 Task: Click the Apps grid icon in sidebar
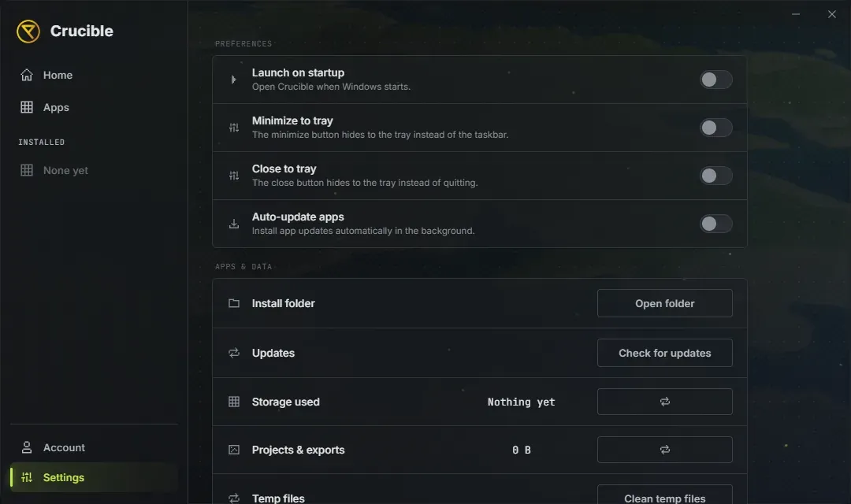point(27,107)
